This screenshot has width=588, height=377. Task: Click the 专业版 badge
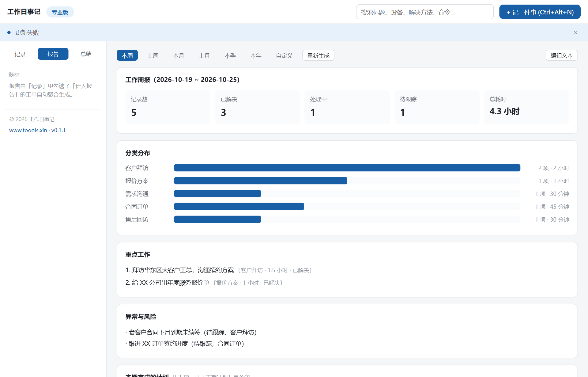(60, 12)
